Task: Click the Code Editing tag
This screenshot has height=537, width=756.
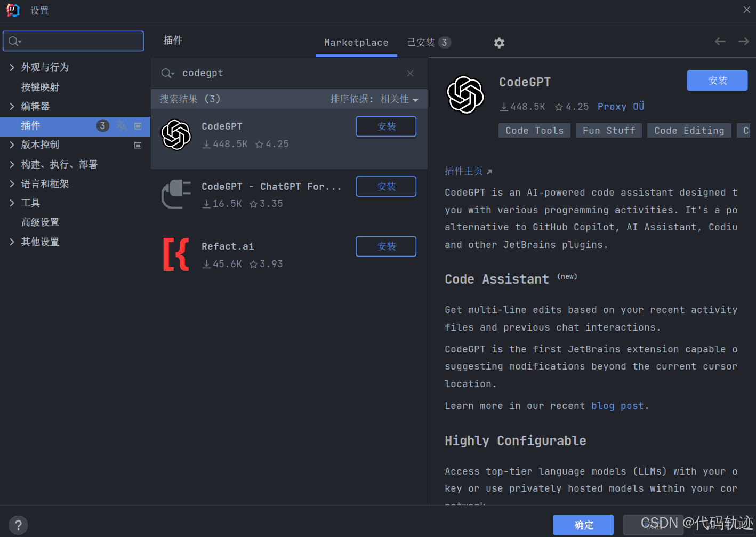Action: coord(689,131)
